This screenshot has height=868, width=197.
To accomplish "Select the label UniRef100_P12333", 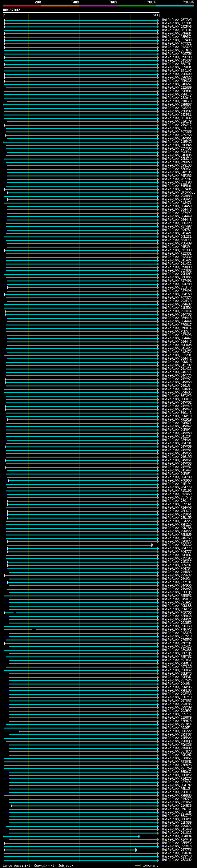I will coord(176,250).
